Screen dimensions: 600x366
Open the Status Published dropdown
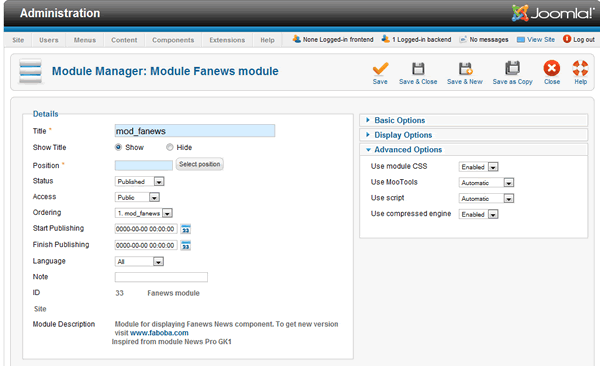click(140, 181)
